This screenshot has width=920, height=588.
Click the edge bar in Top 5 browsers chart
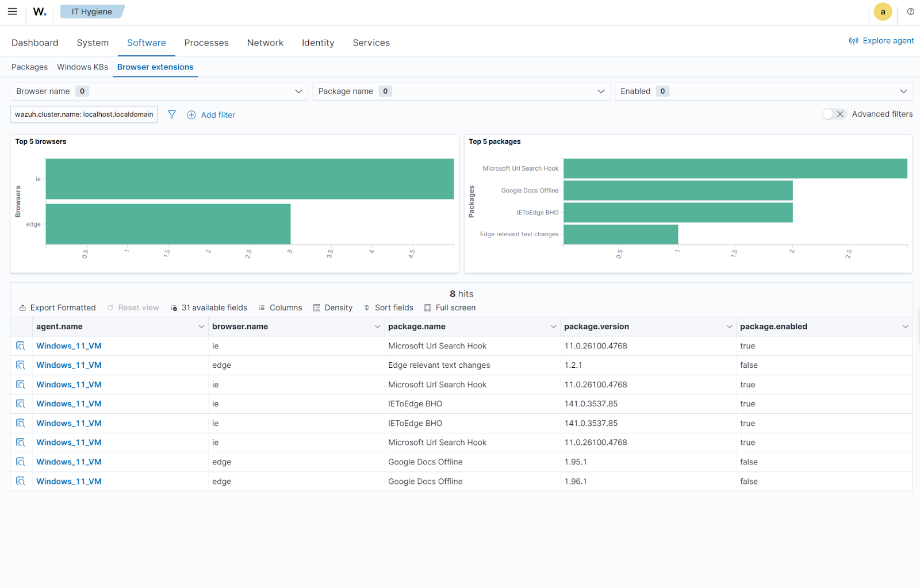[x=168, y=224]
